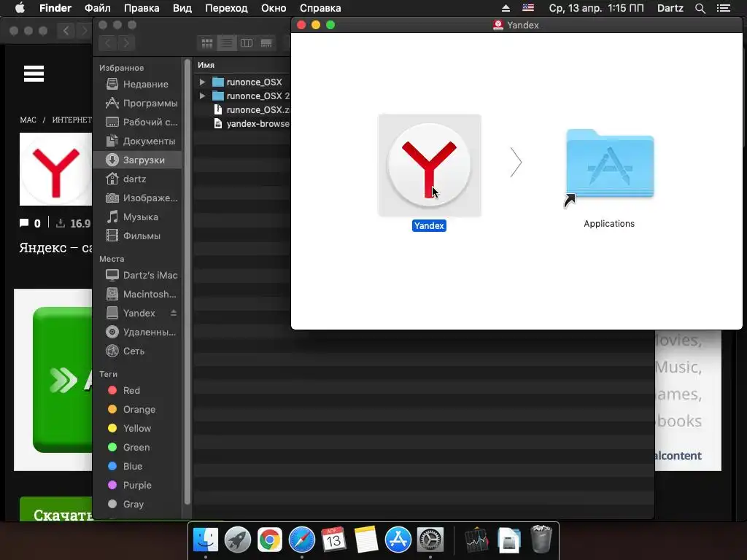The height and width of the screenshot is (560, 747).
Task: Click the eject icon in menu bar
Action: click(506, 8)
